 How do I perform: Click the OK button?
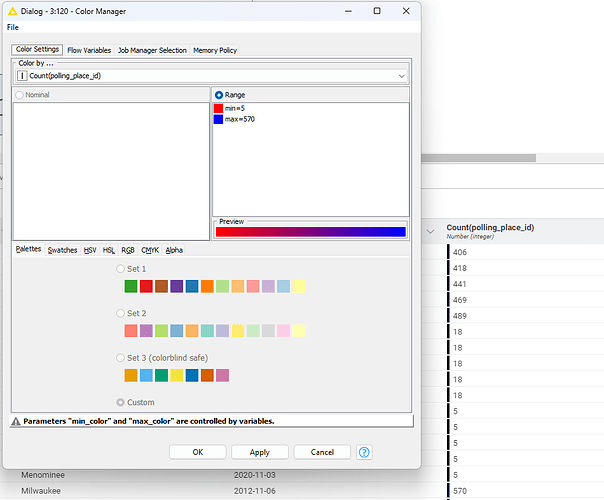[198, 452]
